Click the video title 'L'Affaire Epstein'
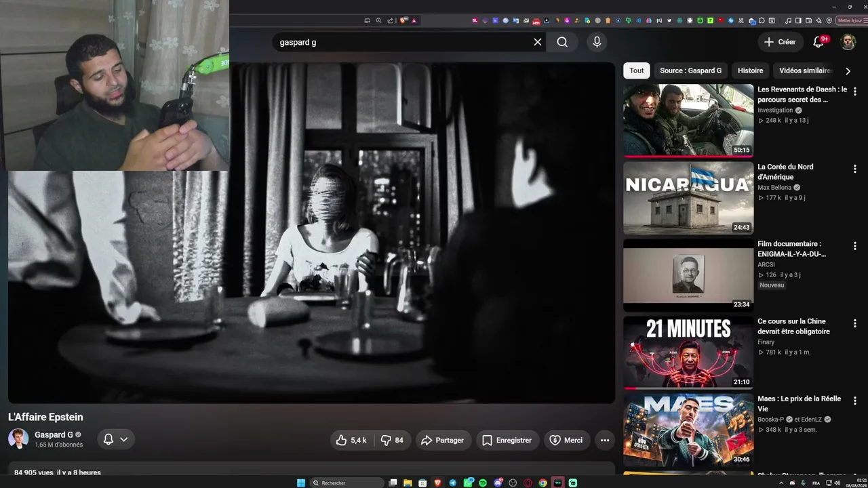This screenshot has width=868, height=488. [45, 417]
